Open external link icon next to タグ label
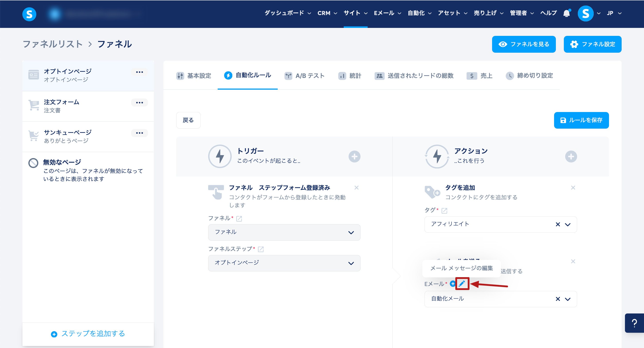 tap(444, 211)
